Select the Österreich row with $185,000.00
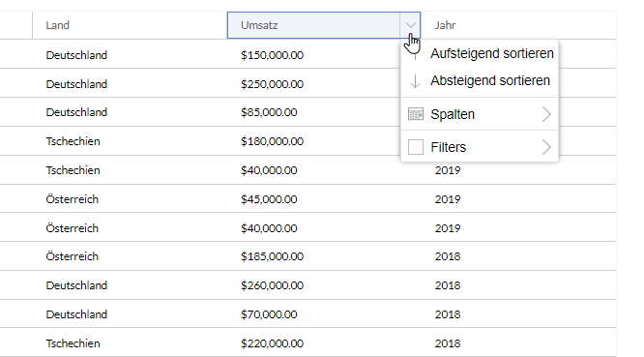 pos(308,256)
